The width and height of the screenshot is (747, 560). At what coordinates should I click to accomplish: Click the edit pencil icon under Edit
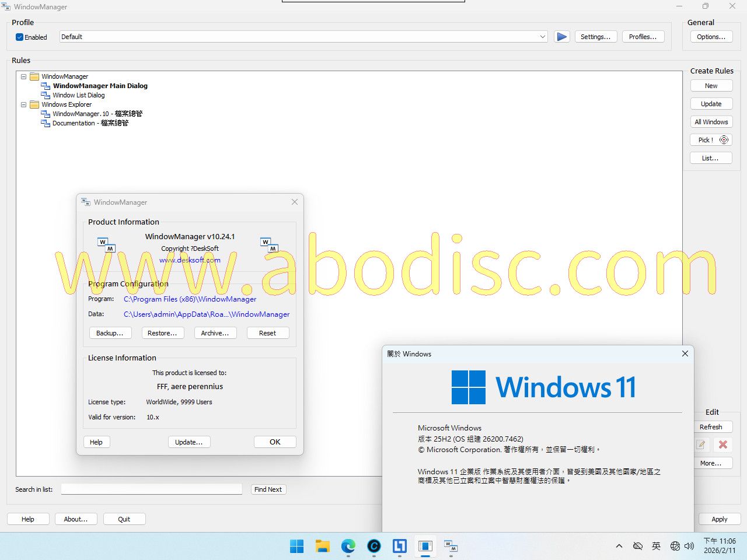701,444
